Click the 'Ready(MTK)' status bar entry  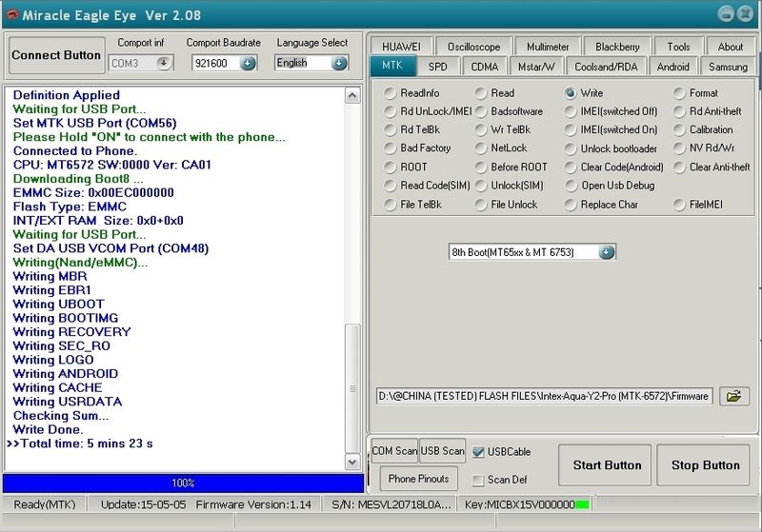click(45, 504)
